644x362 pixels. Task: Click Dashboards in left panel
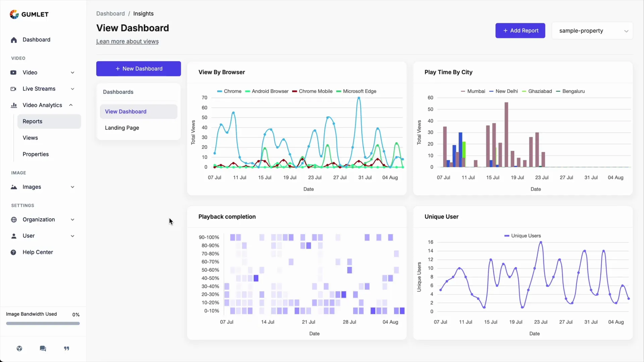click(x=118, y=92)
